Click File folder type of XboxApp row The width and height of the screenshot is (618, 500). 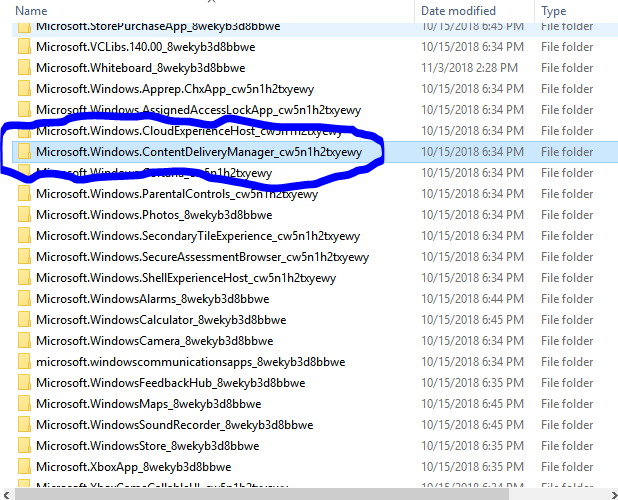[x=567, y=467]
